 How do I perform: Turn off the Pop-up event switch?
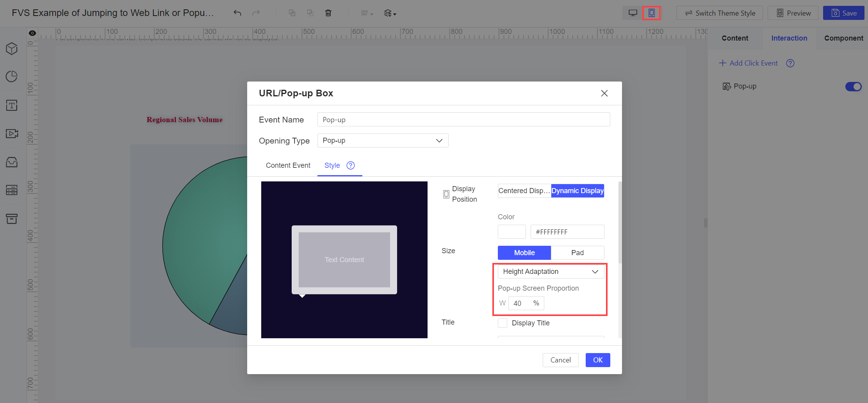(x=853, y=87)
